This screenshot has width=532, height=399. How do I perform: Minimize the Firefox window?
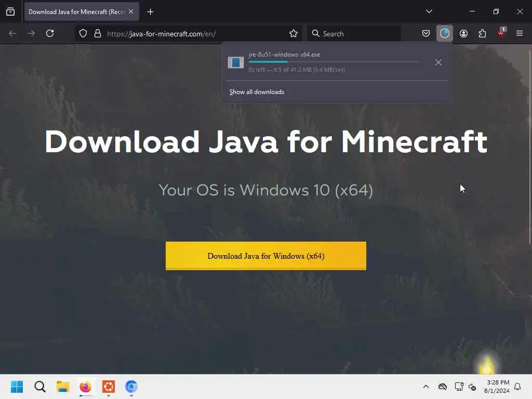click(472, 11)
